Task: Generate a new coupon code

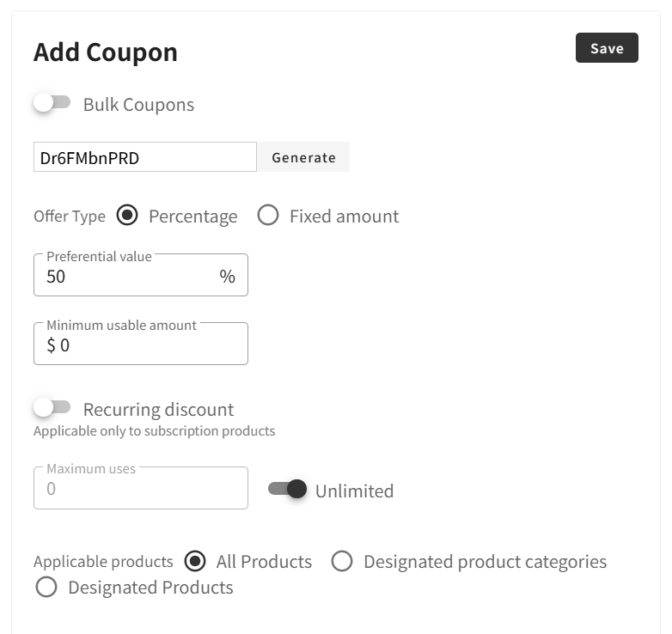Action: coord(303,157)
